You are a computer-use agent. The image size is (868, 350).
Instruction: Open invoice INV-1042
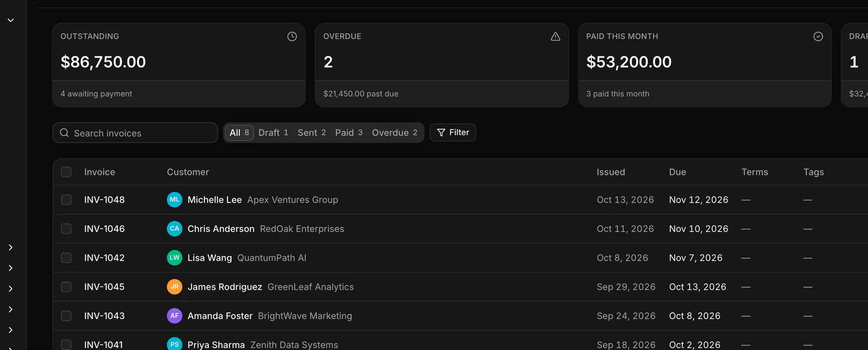(104, 258)
